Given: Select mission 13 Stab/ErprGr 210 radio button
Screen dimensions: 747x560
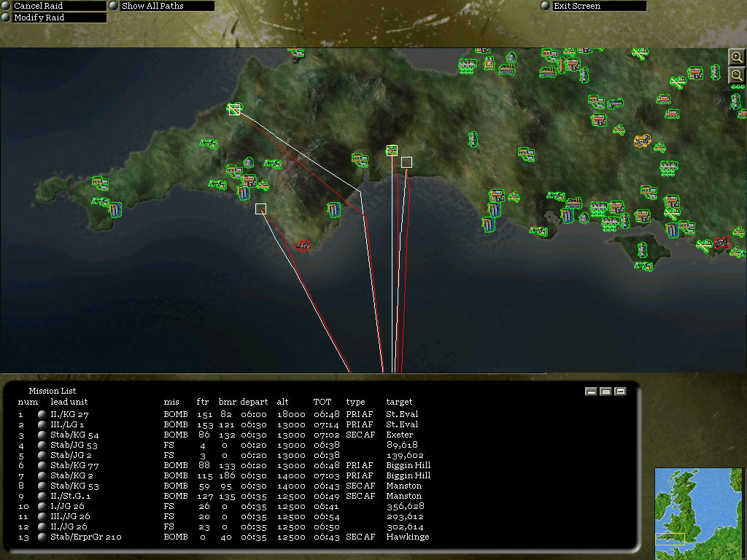Looking at the screenshot, I should (x=42, y=537).
